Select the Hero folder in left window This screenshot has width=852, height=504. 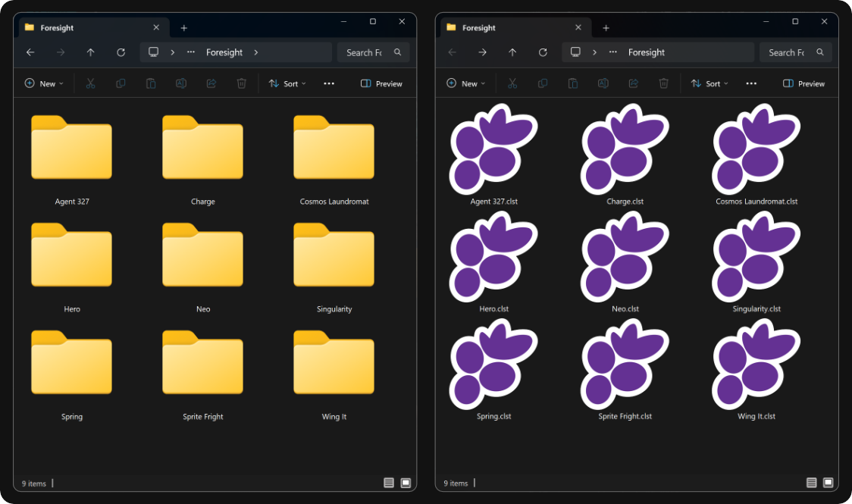coord(72,255)
